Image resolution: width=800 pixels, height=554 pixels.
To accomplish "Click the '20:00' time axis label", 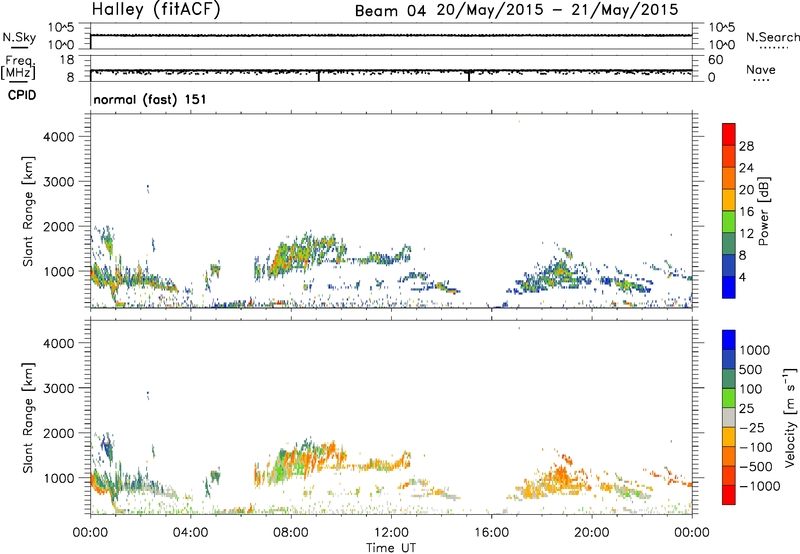I will point(591,533).
